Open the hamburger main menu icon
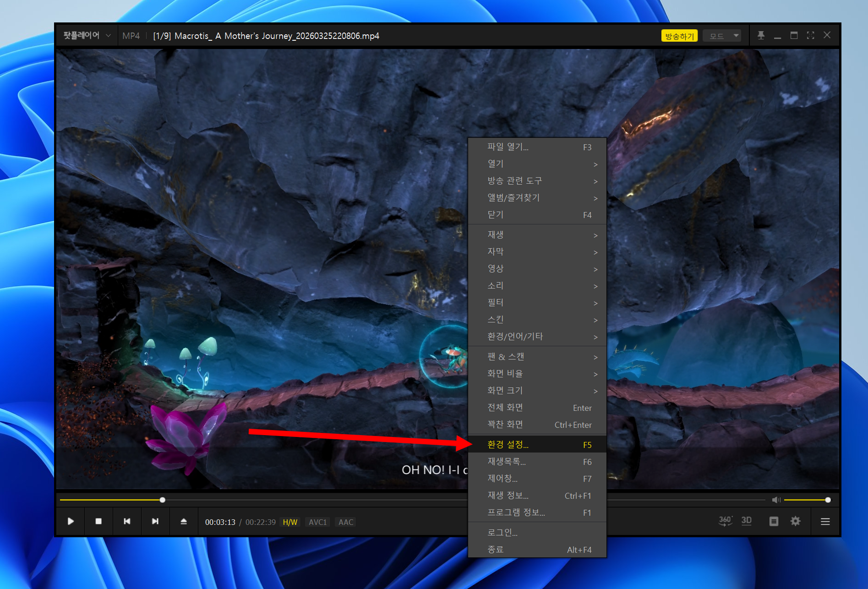The width and height of the screenshot is (868, 589). [x=825, y=521]
